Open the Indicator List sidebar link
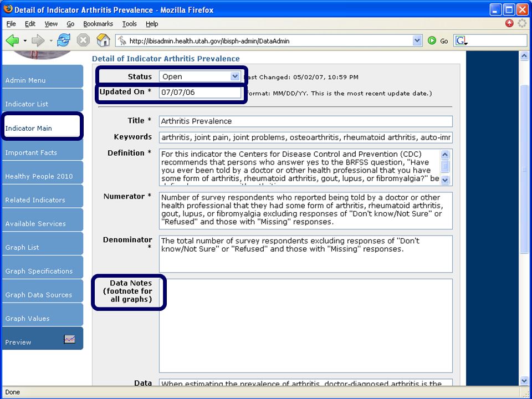The width and height of the screenshot is (532, 399). (43, 100)
